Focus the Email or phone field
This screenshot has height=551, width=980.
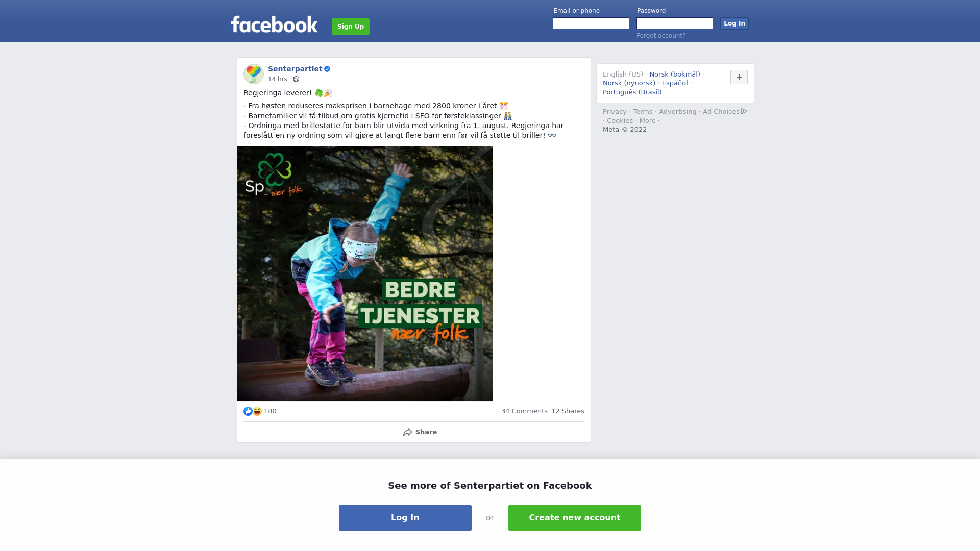coord(591,23)
